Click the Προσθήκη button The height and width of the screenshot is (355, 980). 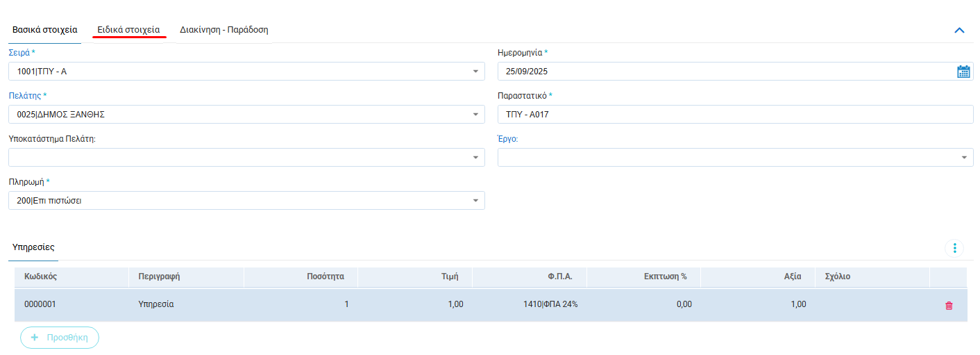point(60,338)
